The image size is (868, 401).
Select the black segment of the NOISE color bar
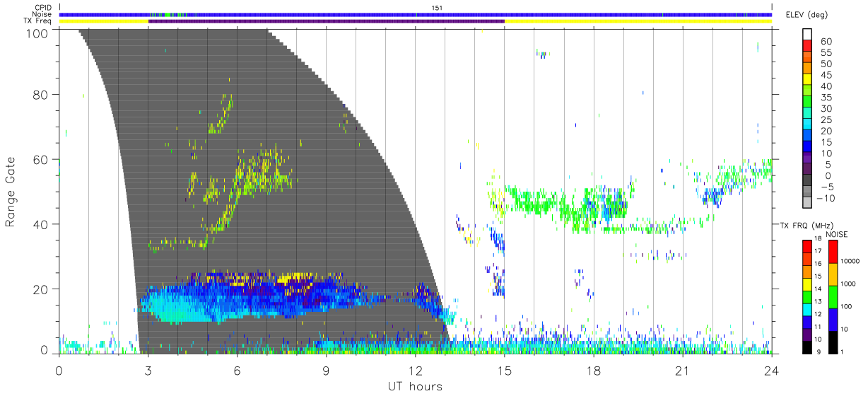pos(832,341)
